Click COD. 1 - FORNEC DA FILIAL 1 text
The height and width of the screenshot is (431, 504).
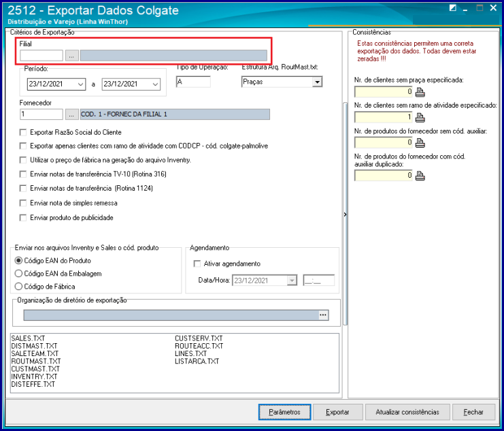(x=124, y=114)
